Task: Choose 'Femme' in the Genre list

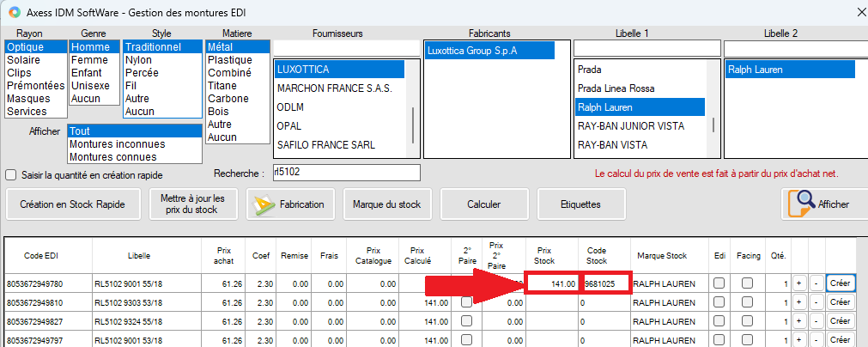Action: point(89,60)
